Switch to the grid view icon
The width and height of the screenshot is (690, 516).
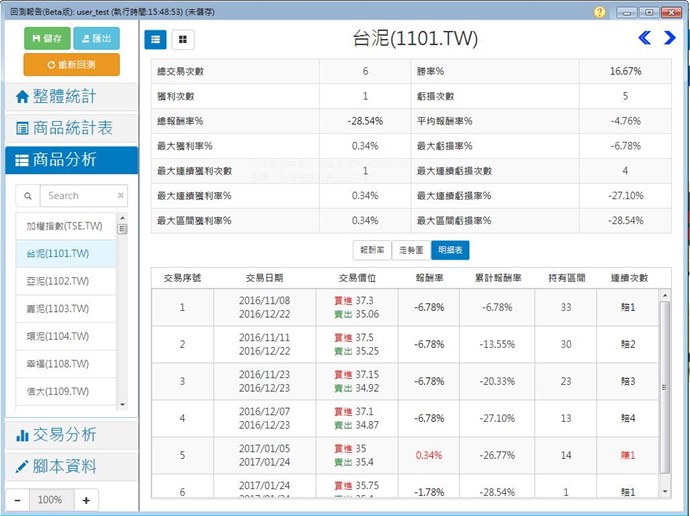[x=183, y=39]
